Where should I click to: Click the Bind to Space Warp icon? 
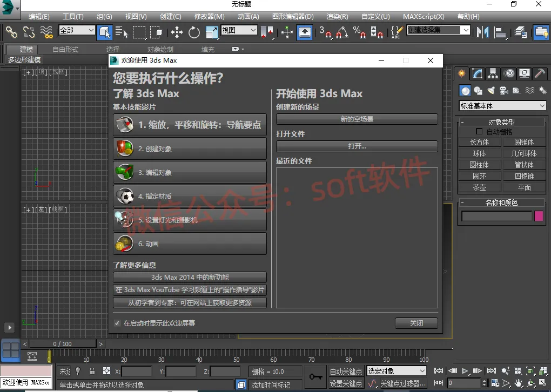[46, 32]
